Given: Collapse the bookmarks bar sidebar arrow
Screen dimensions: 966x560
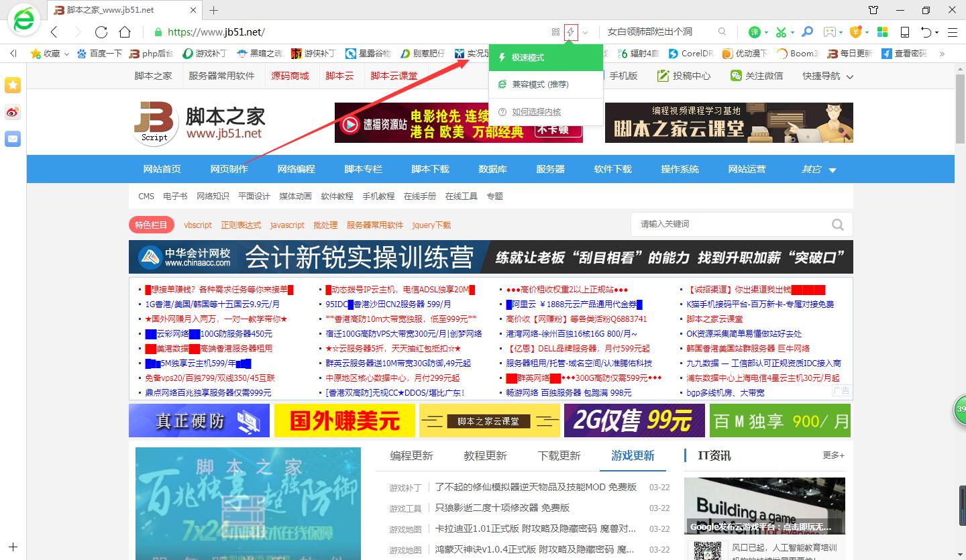Looking at the screenshot, I should coord(13,54).
